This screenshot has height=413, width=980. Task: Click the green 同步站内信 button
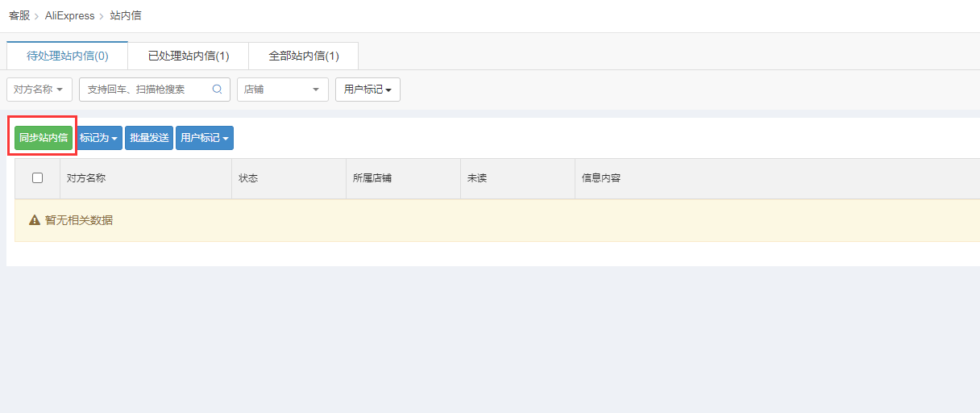44,138
